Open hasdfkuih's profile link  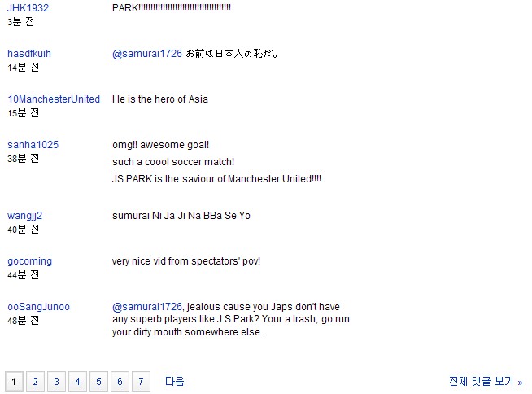29,54
